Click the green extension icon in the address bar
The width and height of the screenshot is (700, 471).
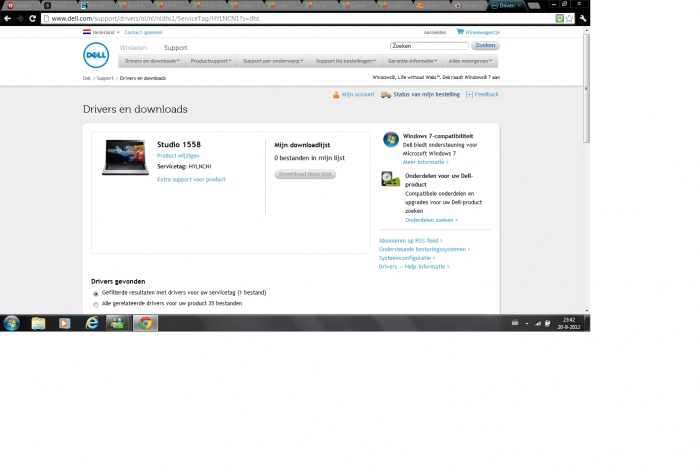pyautogui.click(x=559, y=18)
